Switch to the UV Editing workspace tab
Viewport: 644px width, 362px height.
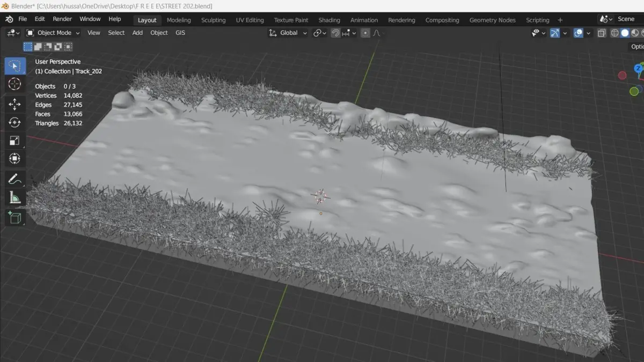[250, 20]
